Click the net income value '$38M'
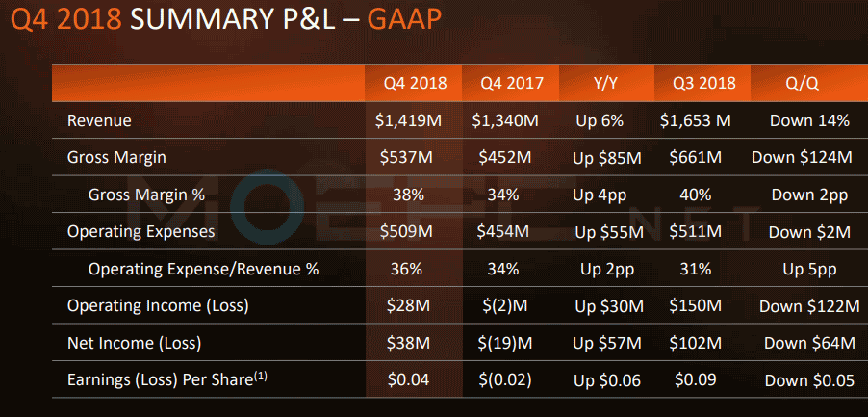This screenshot has height=417, width=868. pyautogui.click(x=409, y=344)
